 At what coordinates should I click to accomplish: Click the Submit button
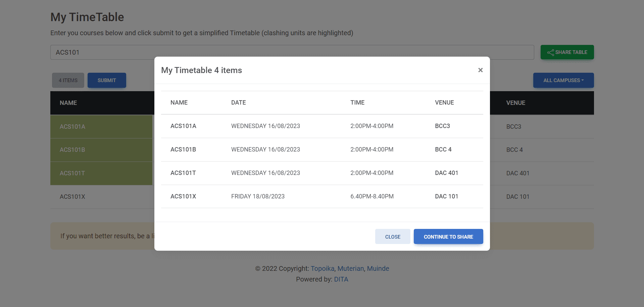pyautogui.click(x=107, y=80)
